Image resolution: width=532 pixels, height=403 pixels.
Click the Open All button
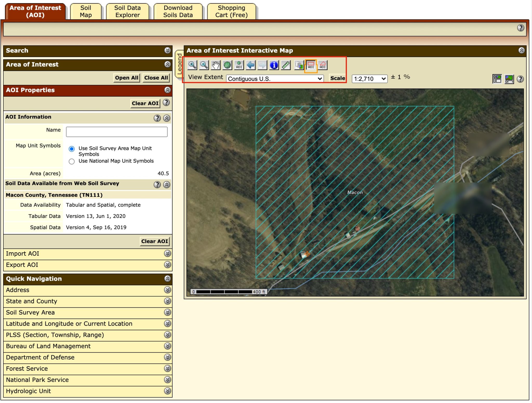click(127, 78)
